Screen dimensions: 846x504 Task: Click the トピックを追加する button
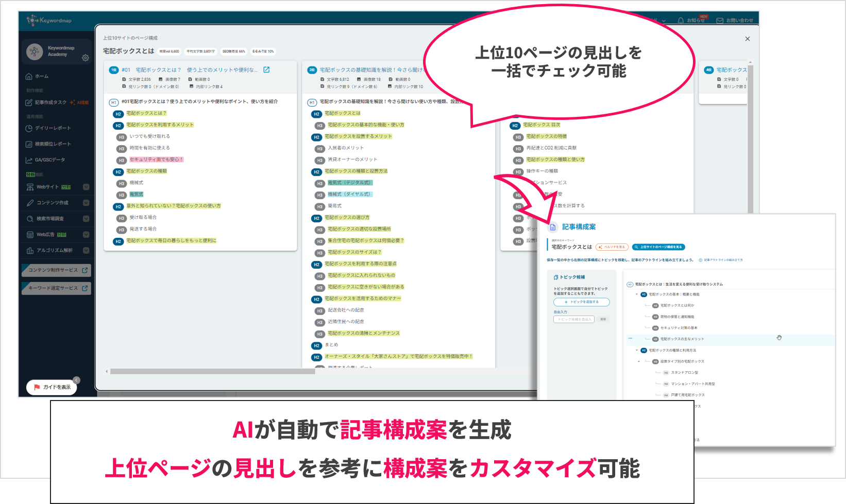point(582,302)
